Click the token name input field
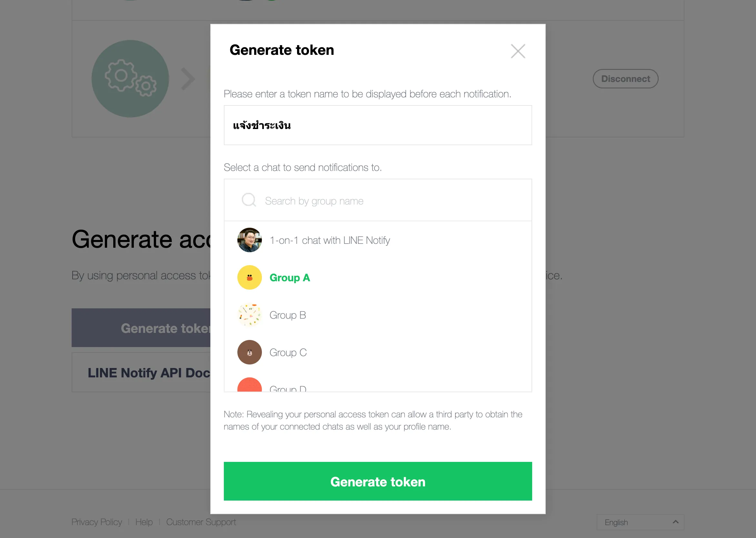The height and width of the screenshot is (538, 756). tap(378, 125)
